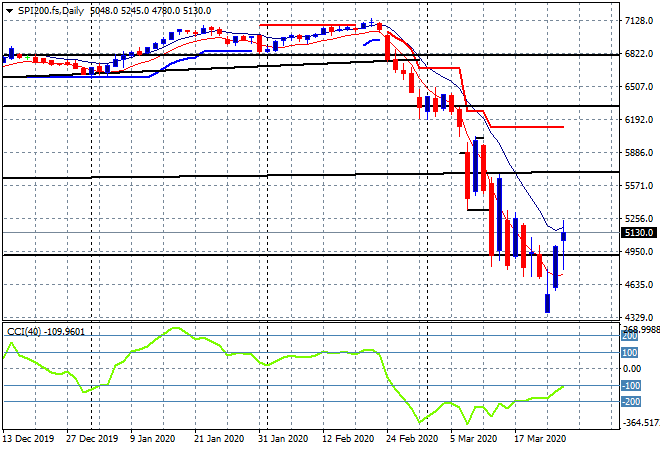Click the current price tag 5130.0

click(x=639, y=233)
